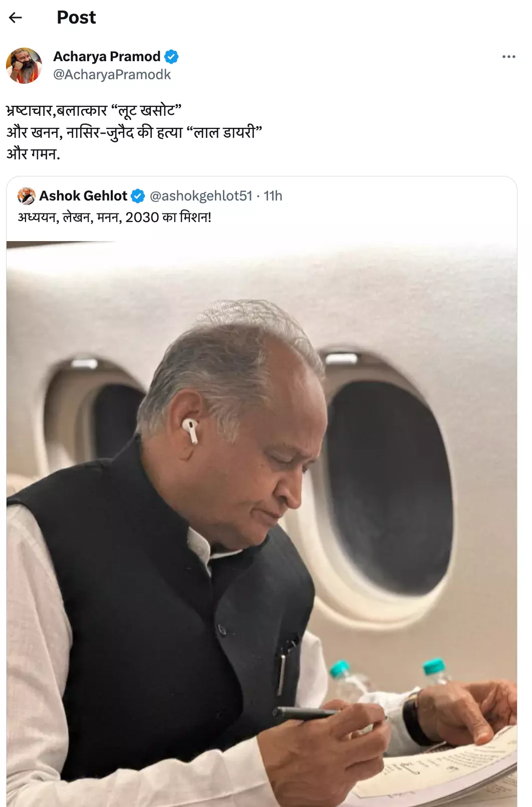Image resolution: width=532 pixels, height=807 pixels.
Task: Click the "Post" page heading
Action: [x=76, y=18]
